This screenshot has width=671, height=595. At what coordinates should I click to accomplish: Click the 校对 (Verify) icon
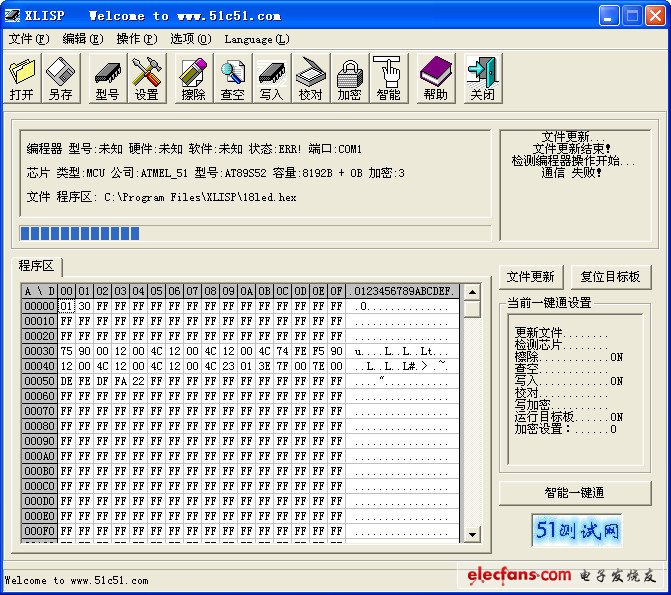(310, 77)
